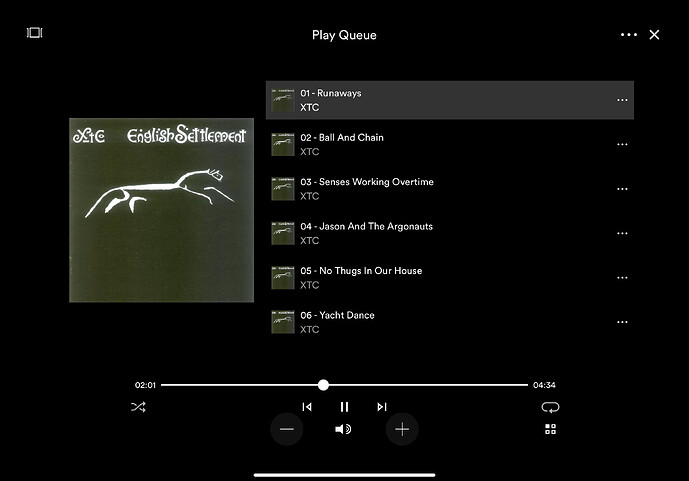
Task: Close the Play Queue
Action: (654, 35)
